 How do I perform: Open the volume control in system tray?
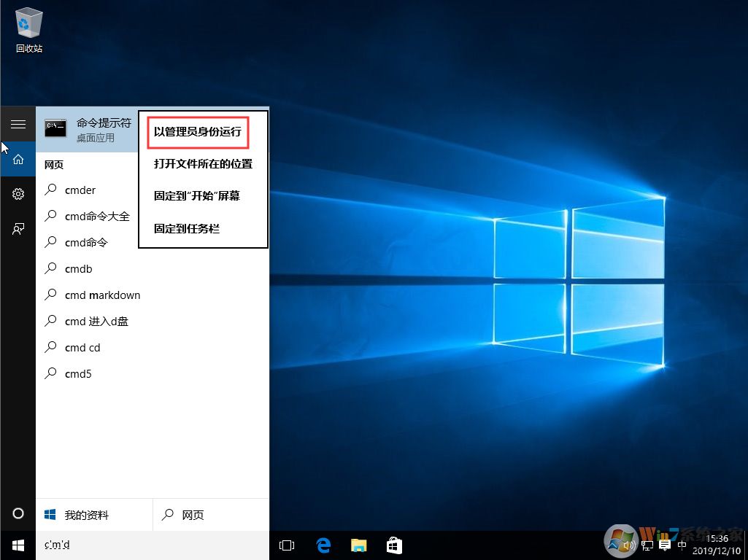(628, 545)
